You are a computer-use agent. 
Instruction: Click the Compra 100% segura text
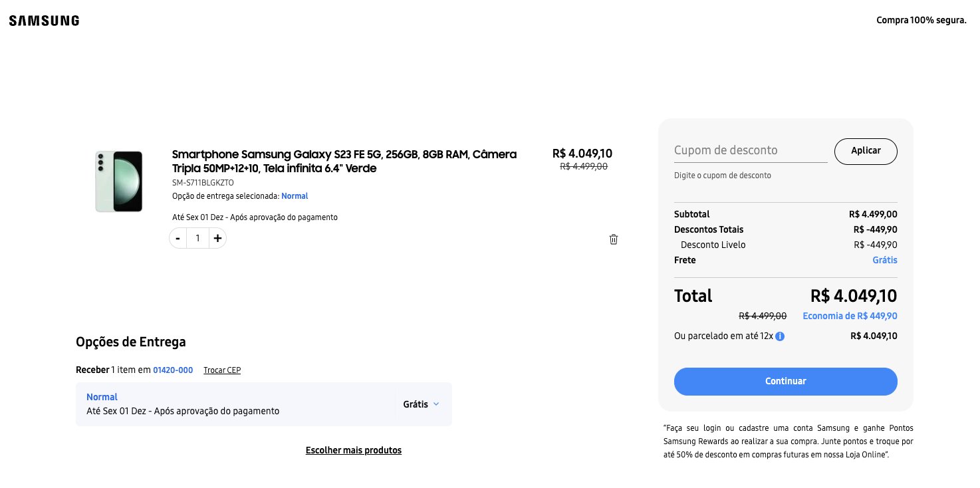click(x=921, y=21)
